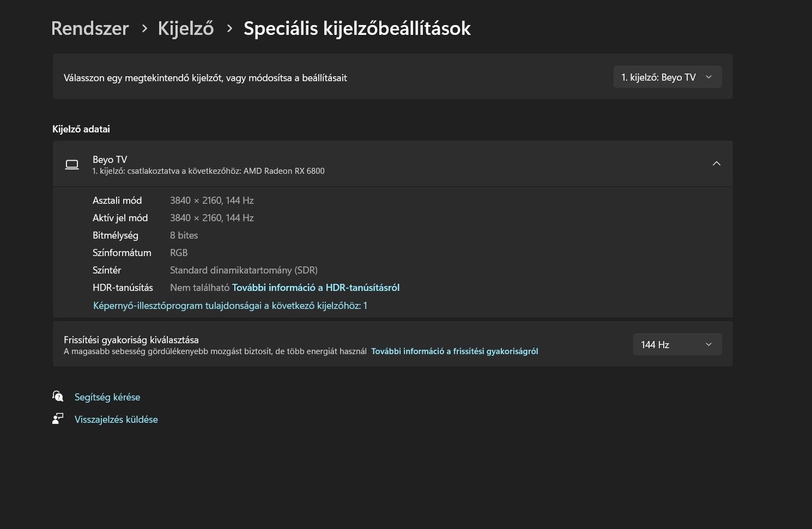The height and width of the screenshot is (529, 812).
Task: Click the Segítség kérése link text
Action: [107, 397]
